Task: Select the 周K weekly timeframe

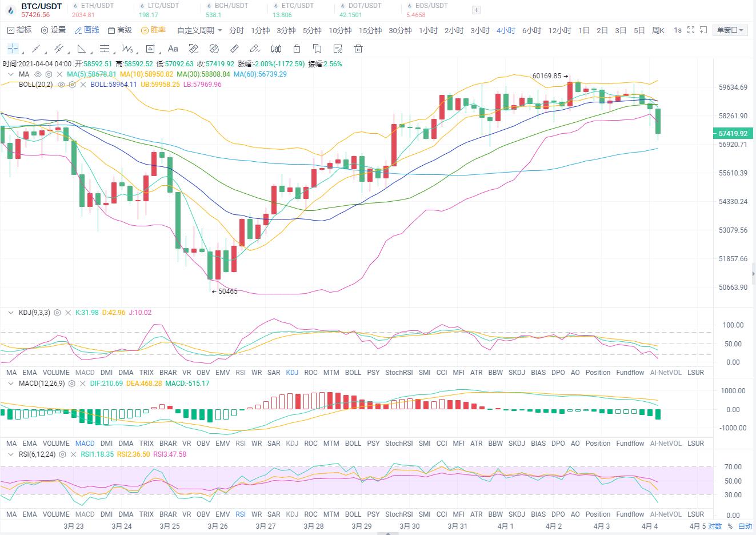Action: tap(658, 30)
